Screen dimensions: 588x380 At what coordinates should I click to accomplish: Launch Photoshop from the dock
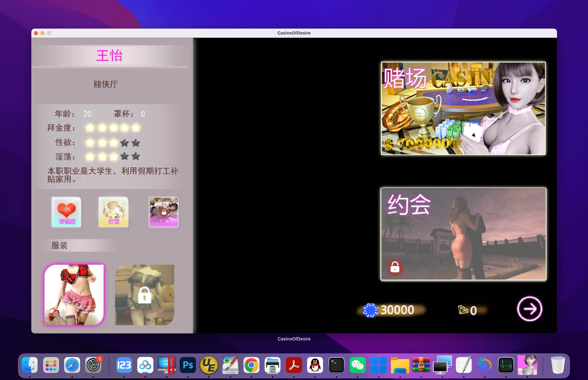click(188, 365)
